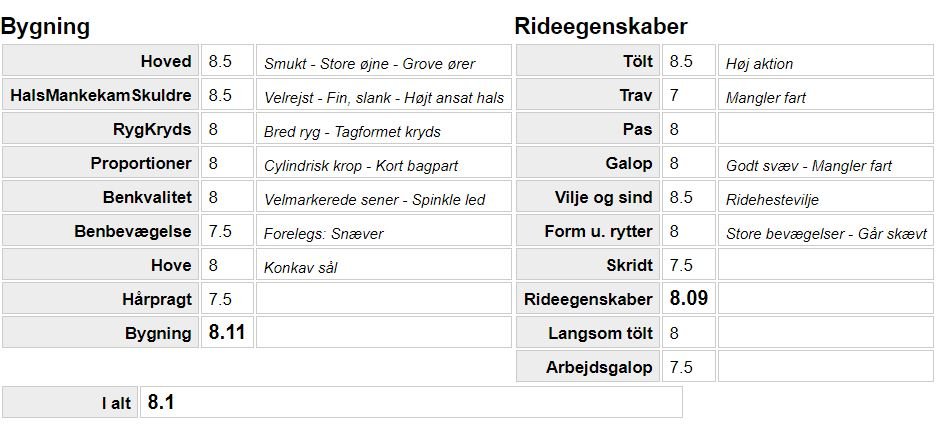Click the empty Pas comment field

(x=827, y=130)
